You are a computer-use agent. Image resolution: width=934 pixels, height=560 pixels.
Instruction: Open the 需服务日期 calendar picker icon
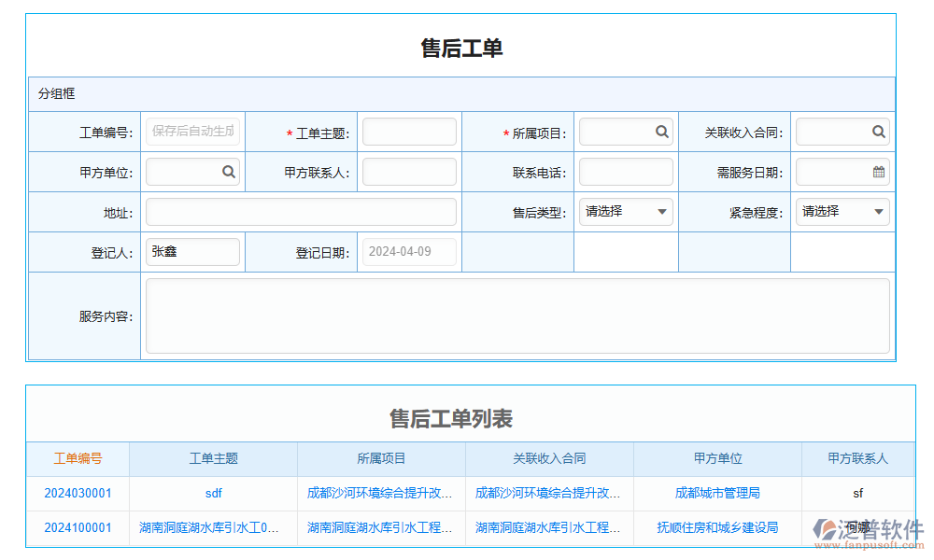[878, 172]
